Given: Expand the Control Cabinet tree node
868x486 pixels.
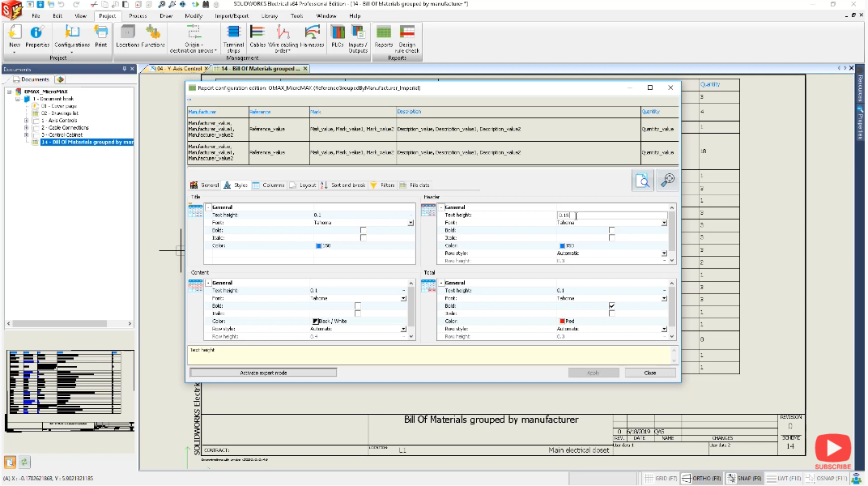Looking at the screenshot, I should [26, 135].
